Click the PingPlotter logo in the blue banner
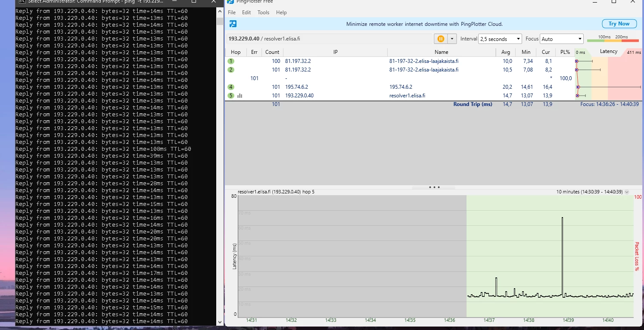Screen dimensions: 644x330 (233, 24)
